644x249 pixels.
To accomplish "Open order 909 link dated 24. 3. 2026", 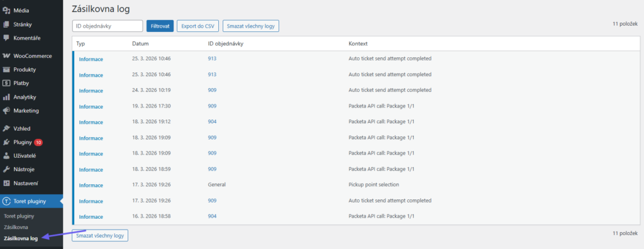I will point(212,90).
